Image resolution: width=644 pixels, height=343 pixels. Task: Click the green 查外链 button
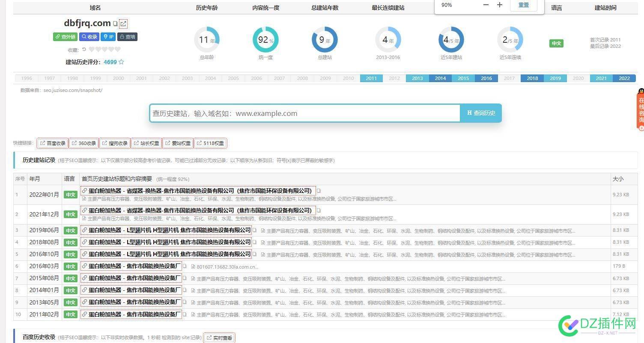[65, 37]
